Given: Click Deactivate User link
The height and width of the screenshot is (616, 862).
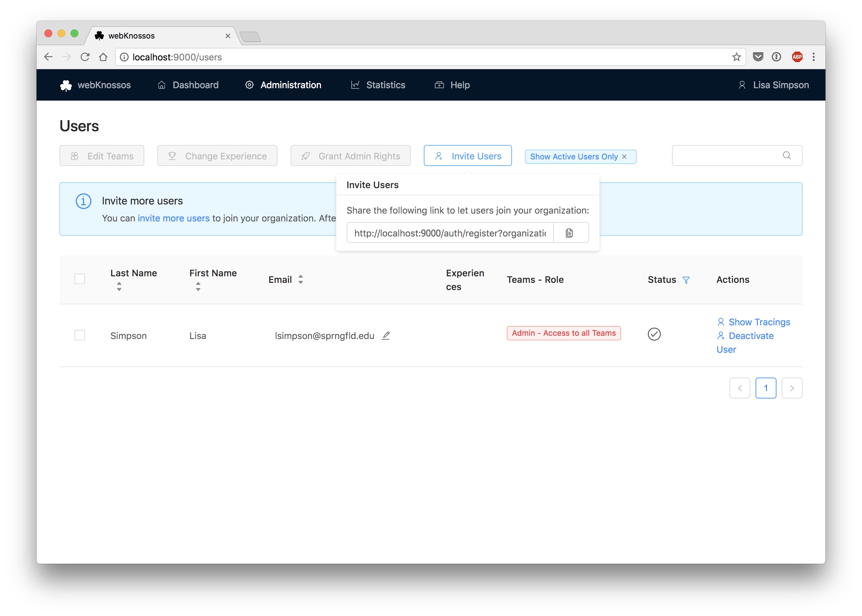Looking at the screenshot, I should click(x=745, y=343).
